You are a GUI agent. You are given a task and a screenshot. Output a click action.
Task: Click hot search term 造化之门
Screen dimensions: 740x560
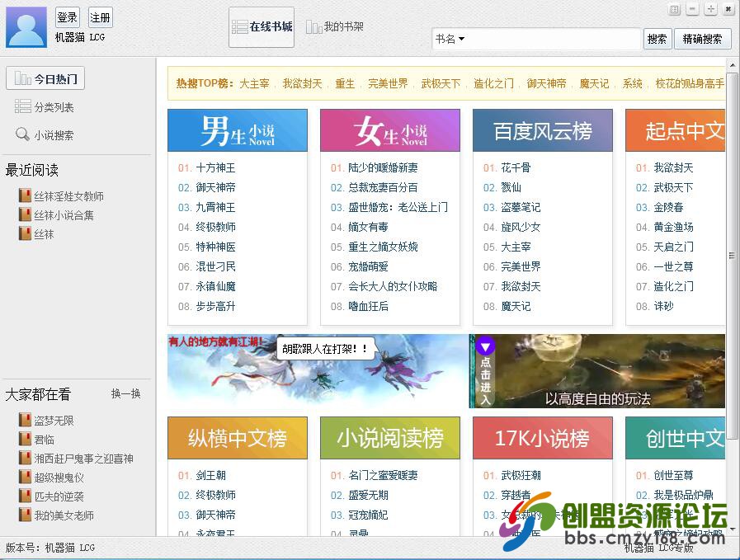(x=493, y=83)
